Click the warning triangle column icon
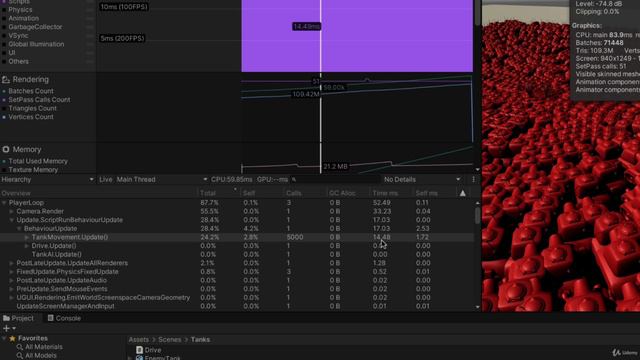 pyautogui.click(x=462, y=193)
